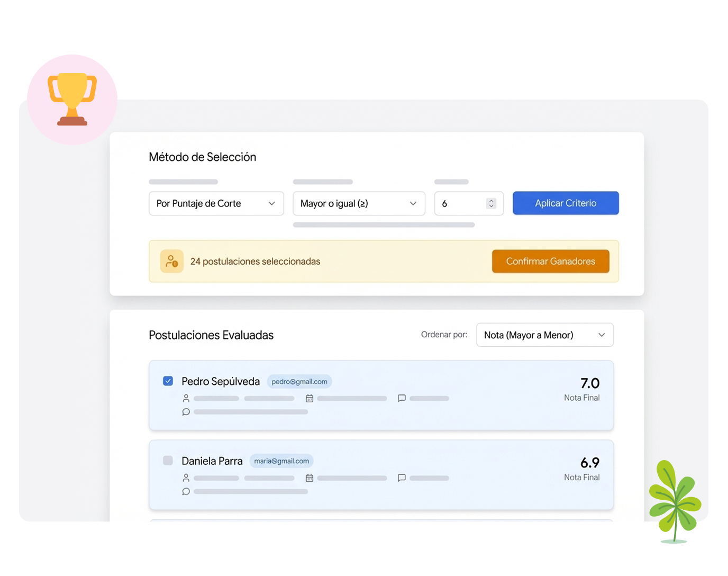Click the speech bubble icon under Pedro Sepúlveda

186,412
